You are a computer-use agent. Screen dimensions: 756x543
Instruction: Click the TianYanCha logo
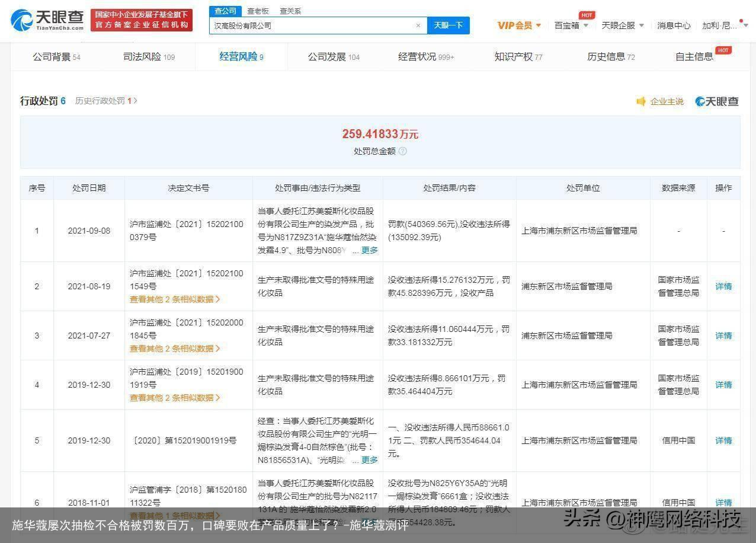[x=47, y=20]
